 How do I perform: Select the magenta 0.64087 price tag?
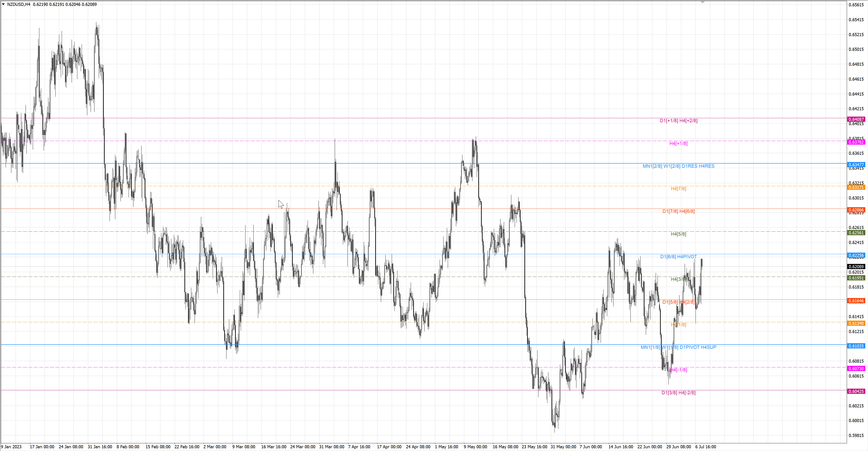pos(856,119)
